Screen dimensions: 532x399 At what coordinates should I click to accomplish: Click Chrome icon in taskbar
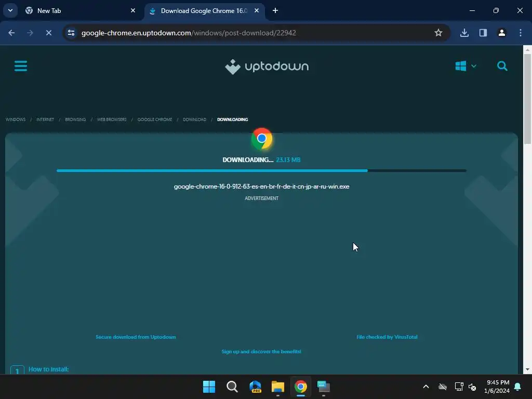click(301, 387)
